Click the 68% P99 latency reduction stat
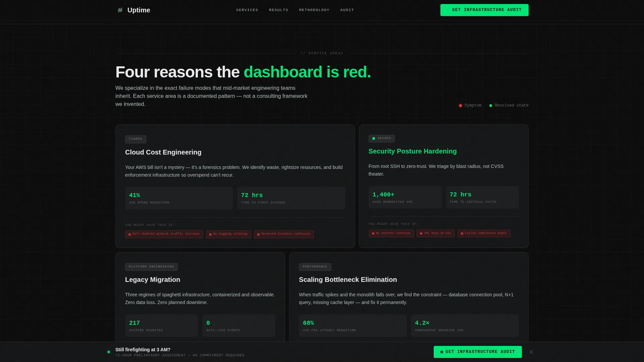Screen dimensions: 644x362 [353, 326]
